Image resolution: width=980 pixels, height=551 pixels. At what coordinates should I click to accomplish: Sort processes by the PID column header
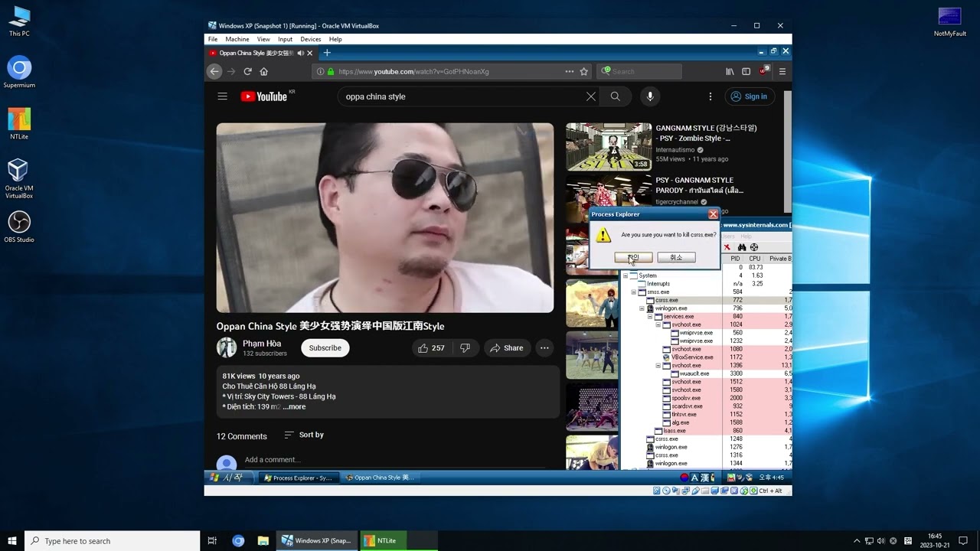click(735, 259)
